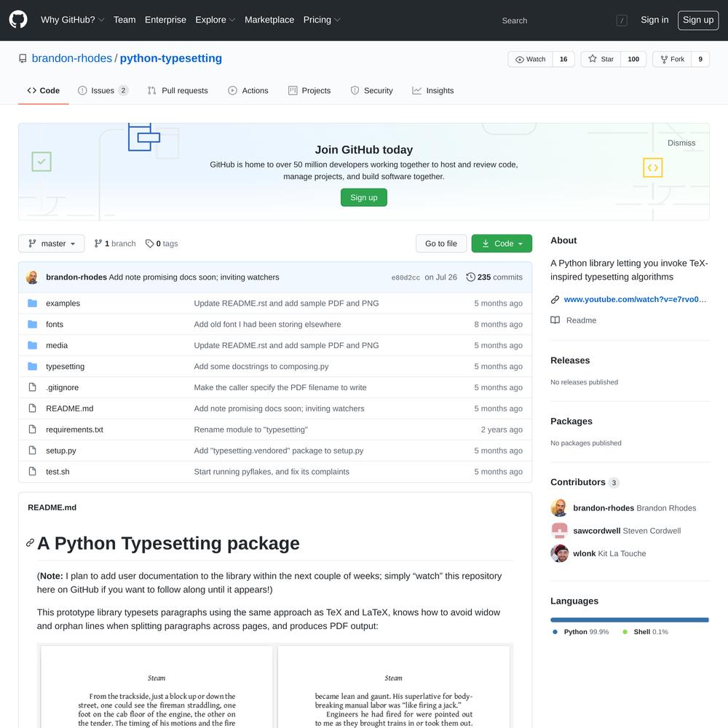Click brandon-rhodes avatar in Contributors
Screen dimensions: 728x728
point(559,508)
